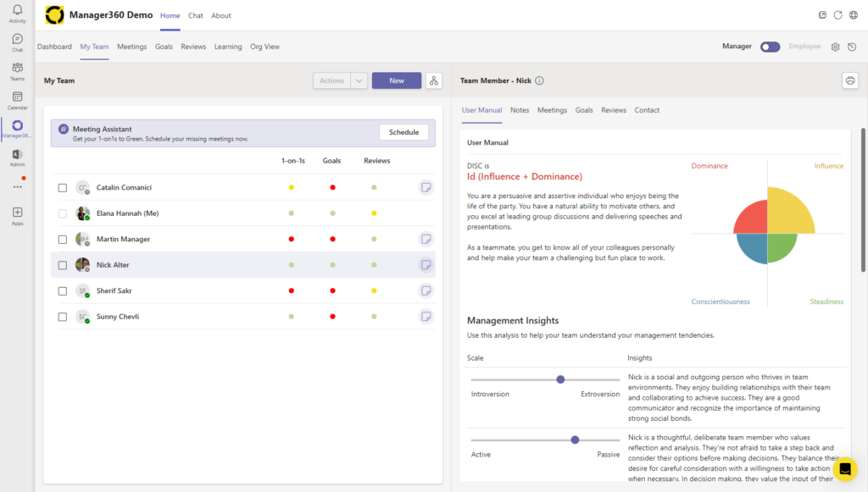This screenshot has width=868, height=492.
Task: Click the New button
Action: [397, 80]
